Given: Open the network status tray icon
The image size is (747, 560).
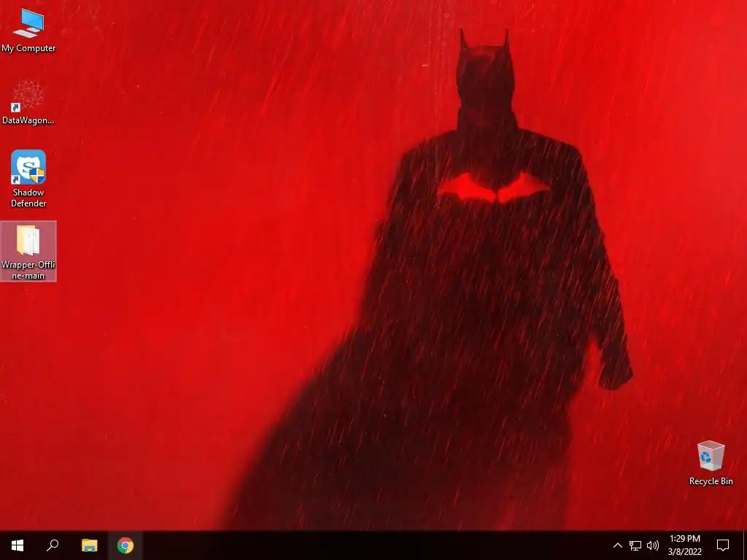Looking at the screenshot, I should [635, 545].
